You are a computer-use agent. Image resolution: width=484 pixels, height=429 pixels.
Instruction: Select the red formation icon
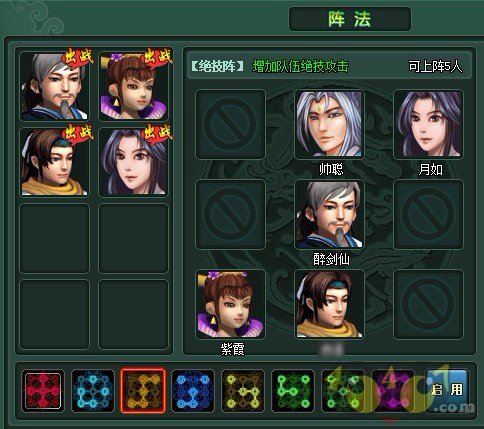(43, 391)
